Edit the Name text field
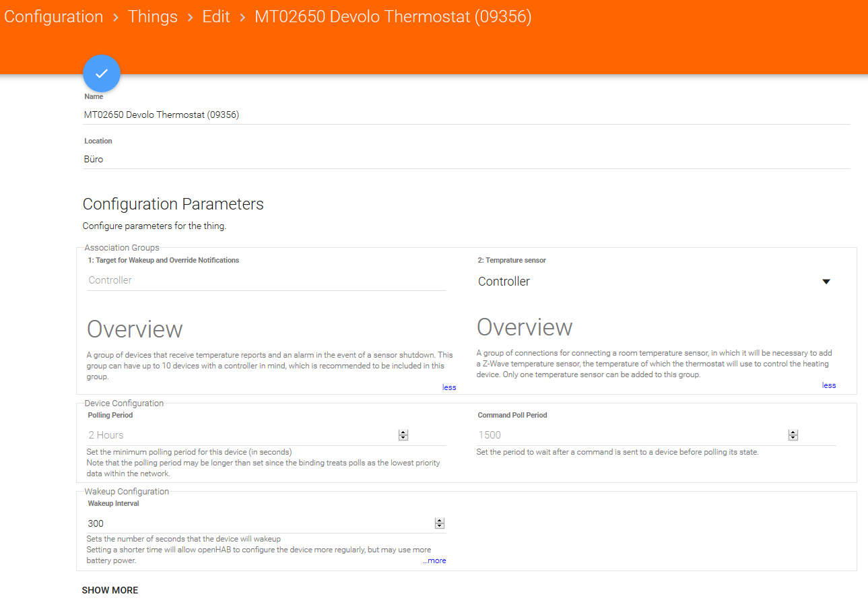Screen dimensions: 868x615 click(465, 115)
